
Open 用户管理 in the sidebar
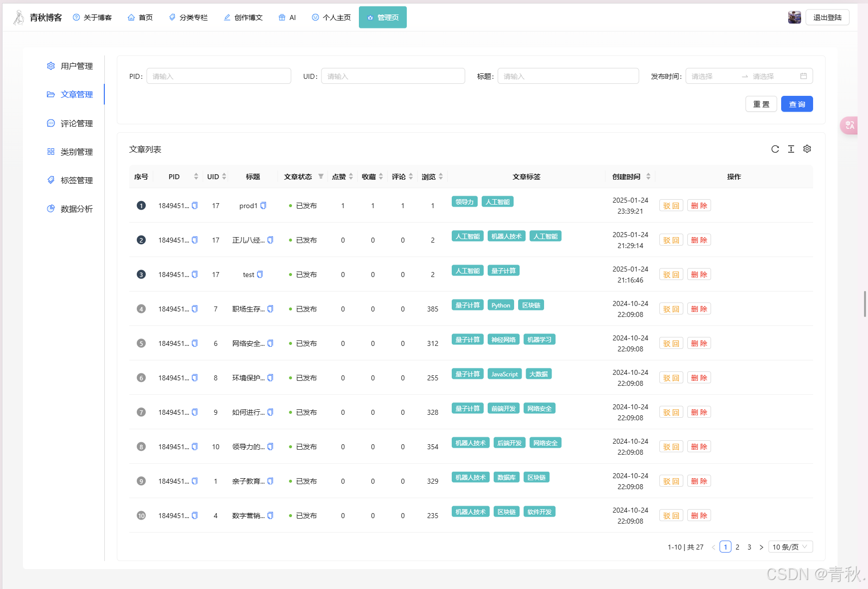(76, 66)
